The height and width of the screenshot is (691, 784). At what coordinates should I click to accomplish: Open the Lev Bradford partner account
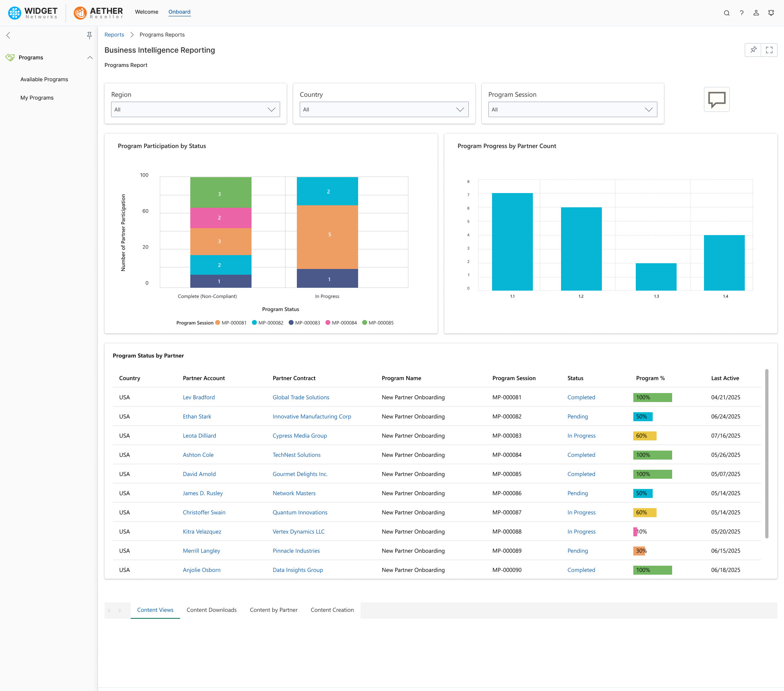(199, 397)
